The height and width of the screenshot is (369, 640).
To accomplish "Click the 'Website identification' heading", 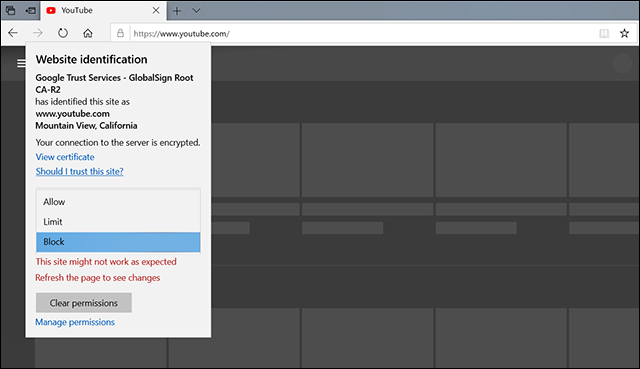I will coord(91,60).
